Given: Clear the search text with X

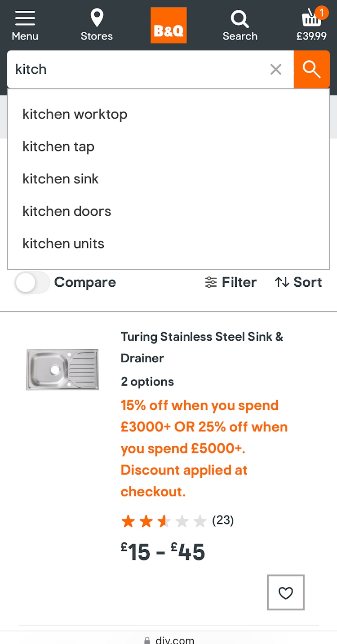Looking at the screenshot, I should [275, 69].
